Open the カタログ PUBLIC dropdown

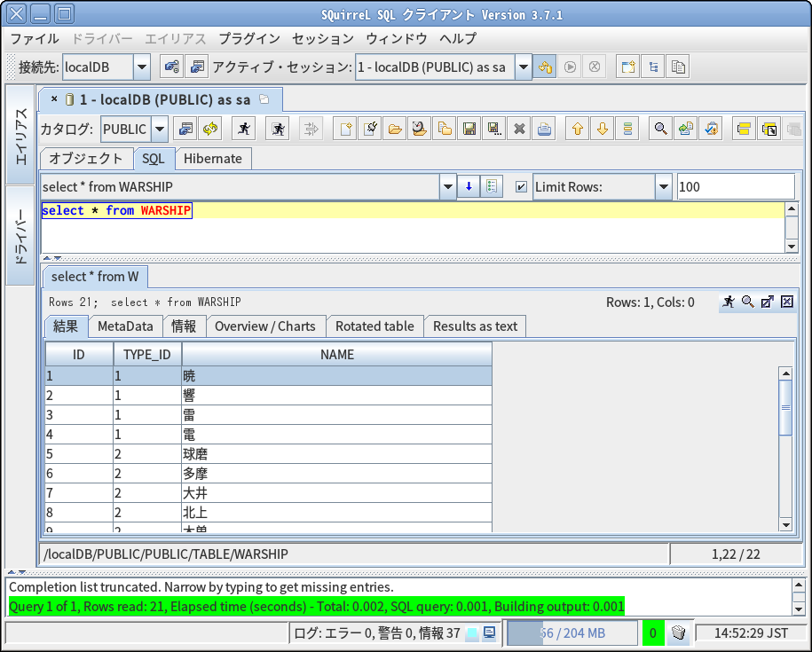[160, 129]
